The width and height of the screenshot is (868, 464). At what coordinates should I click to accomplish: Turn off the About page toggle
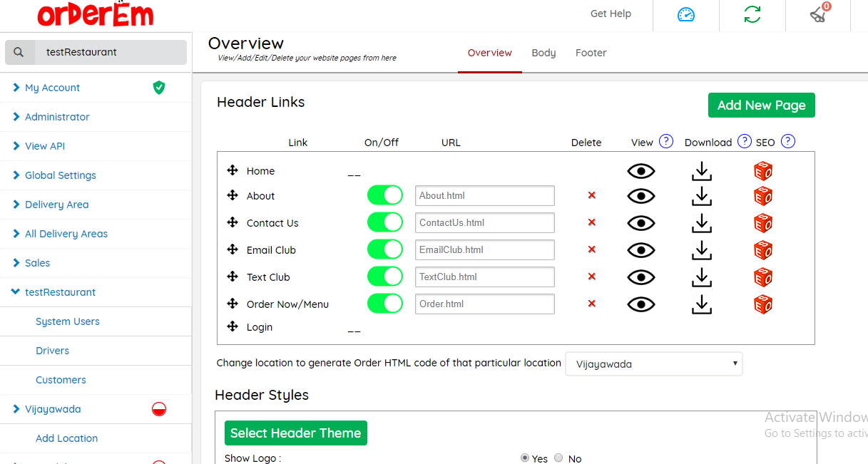tap(385, 195)
